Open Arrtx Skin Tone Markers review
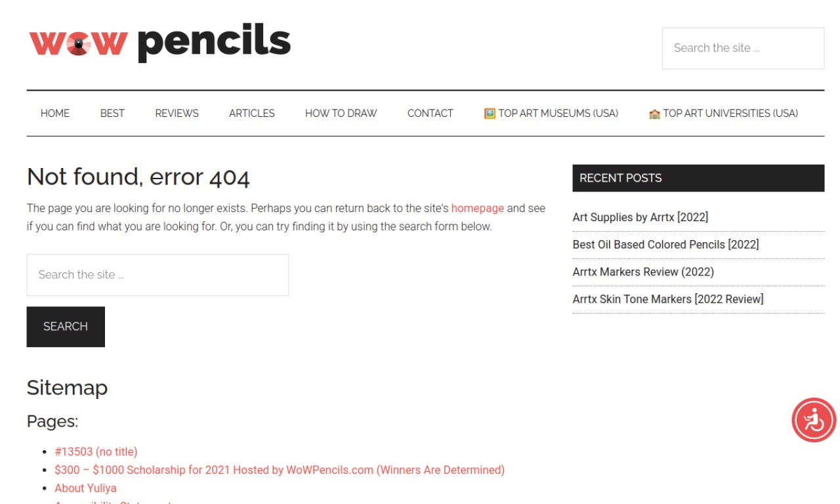The height and width of the screenshot is (504, 840). (x=668, y=299)
